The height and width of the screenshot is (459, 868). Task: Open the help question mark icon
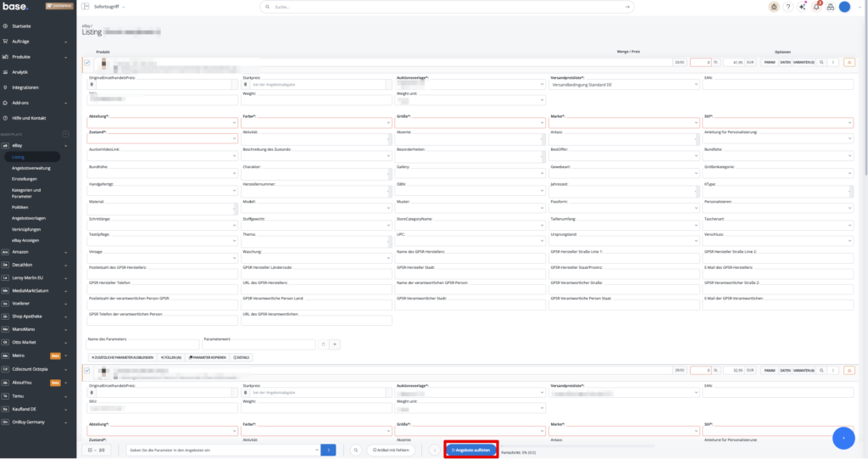(787, 7)
